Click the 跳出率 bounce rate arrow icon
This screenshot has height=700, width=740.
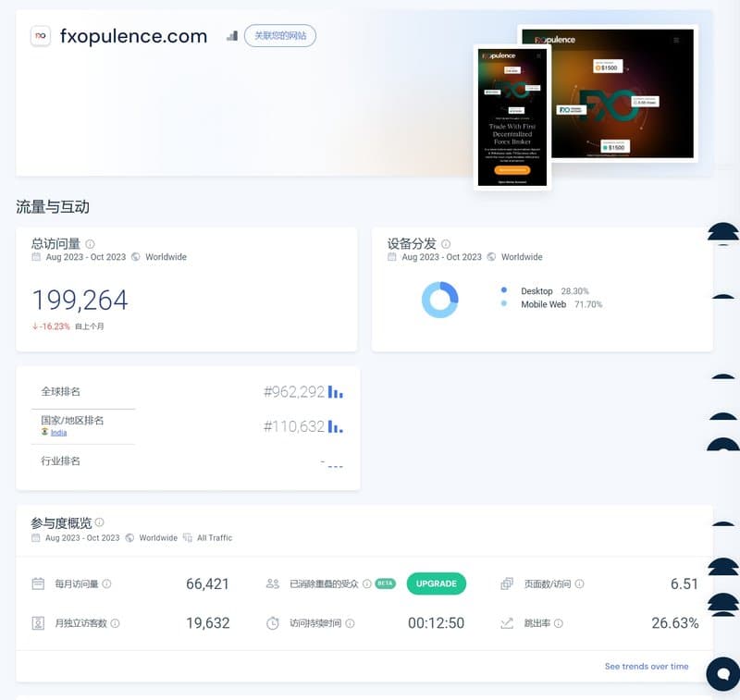(507, 623)
